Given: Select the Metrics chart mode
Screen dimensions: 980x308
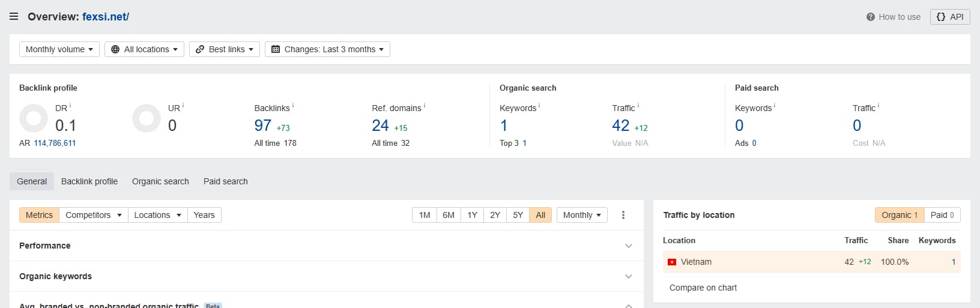Looking at the screenshot, I should point(39,215).
